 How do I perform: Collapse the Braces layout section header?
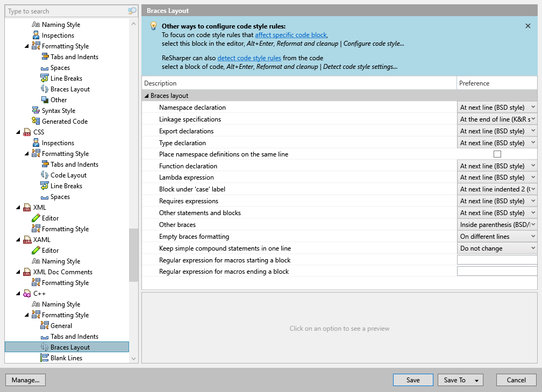(x=146, y=96)
